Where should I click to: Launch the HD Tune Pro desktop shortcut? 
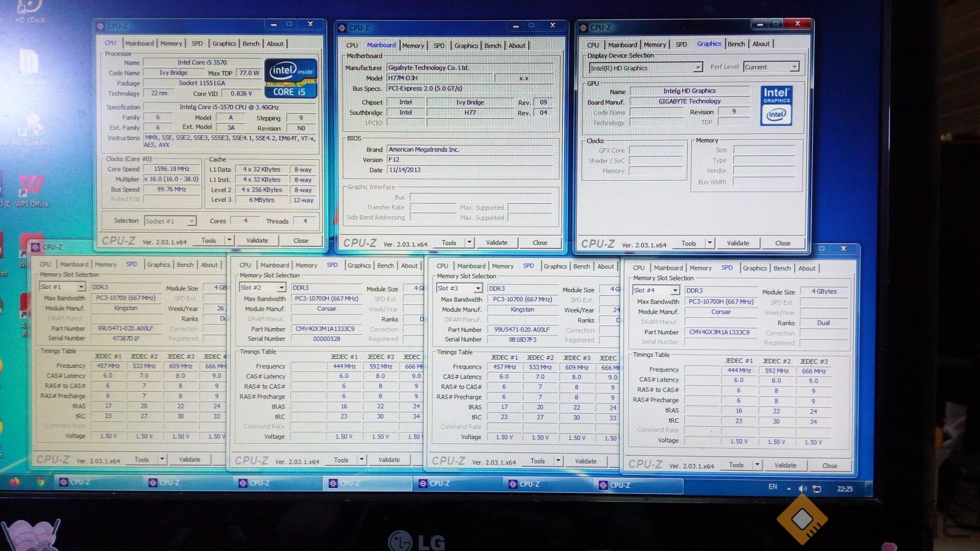(29, 130)
